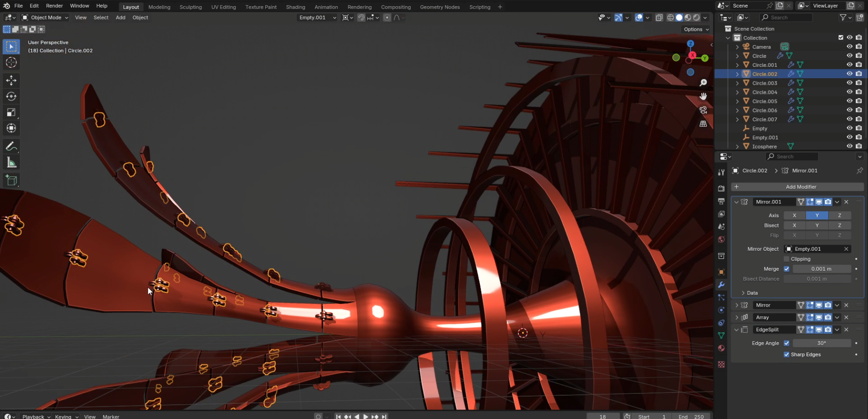Image resolution: width=868 pixels, height=419 pixels.
Task: Disable Empty.001 in renders camera icon
Action: pyautogui.click(x=859, y=137)
